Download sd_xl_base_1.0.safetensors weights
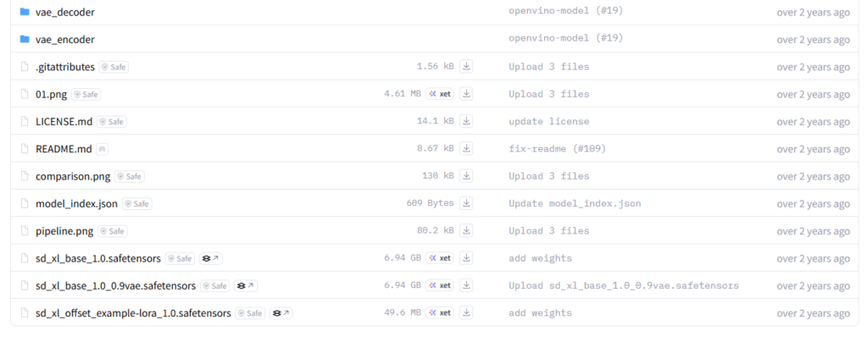Viewport: 868px width, 342px height. pos(466,258)
